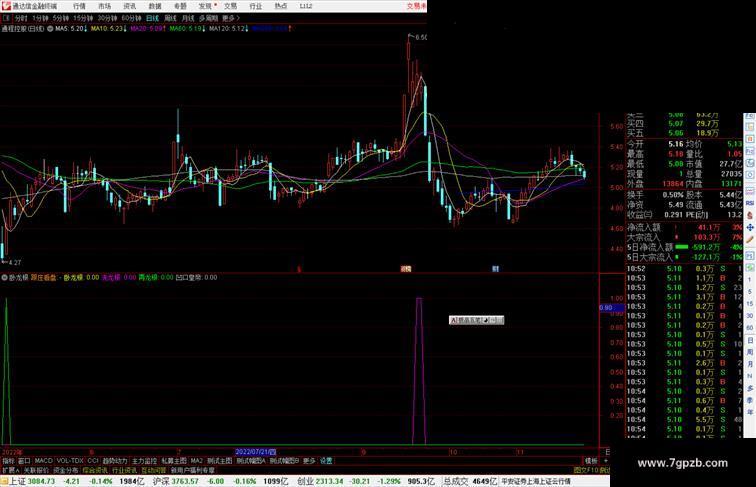
Task: Select the 日线 daily period tab
Action: pos(152,18)
